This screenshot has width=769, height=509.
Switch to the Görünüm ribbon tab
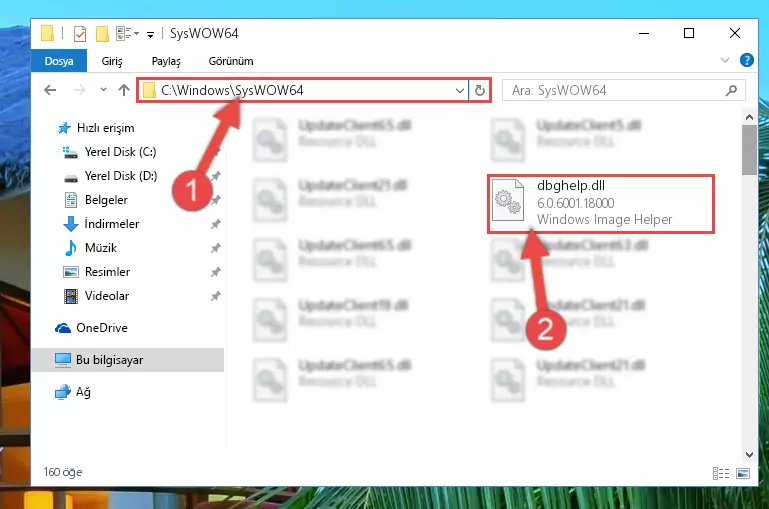click(x=231, y=61)
